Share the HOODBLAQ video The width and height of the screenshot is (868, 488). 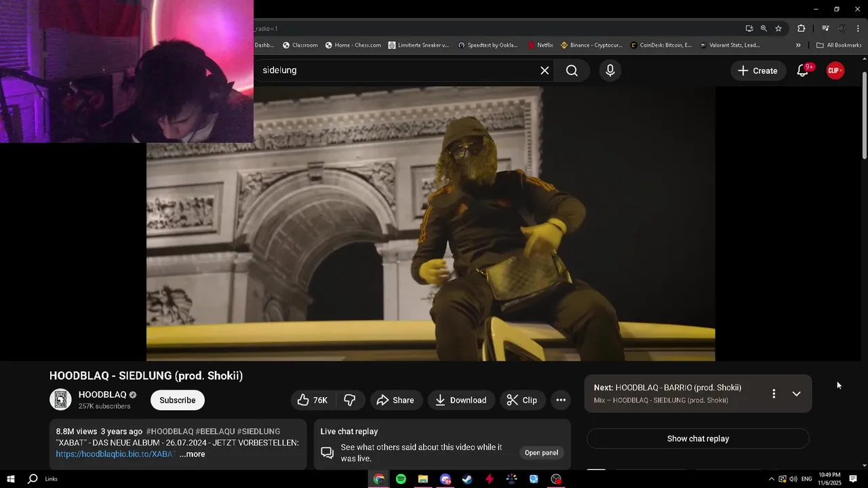point(395,401)
